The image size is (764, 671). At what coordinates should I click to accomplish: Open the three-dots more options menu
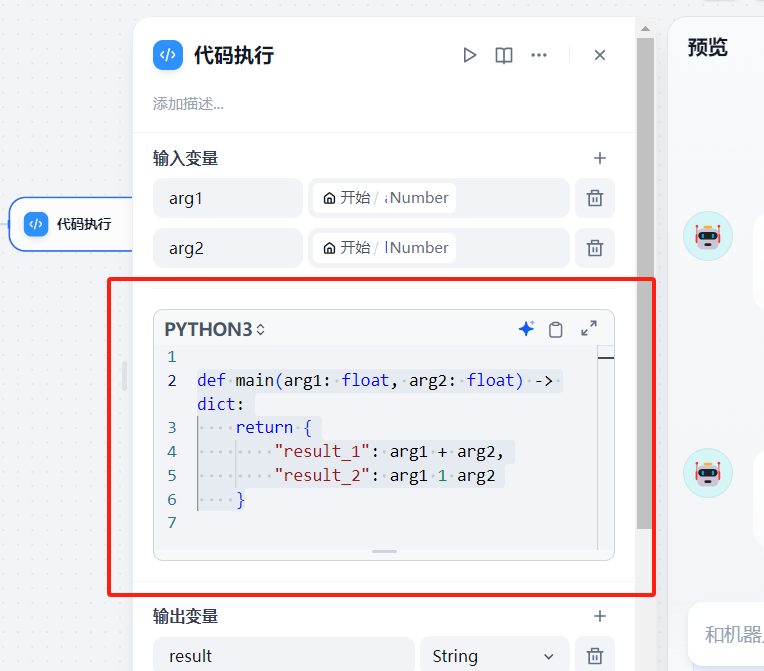(539, 55)
